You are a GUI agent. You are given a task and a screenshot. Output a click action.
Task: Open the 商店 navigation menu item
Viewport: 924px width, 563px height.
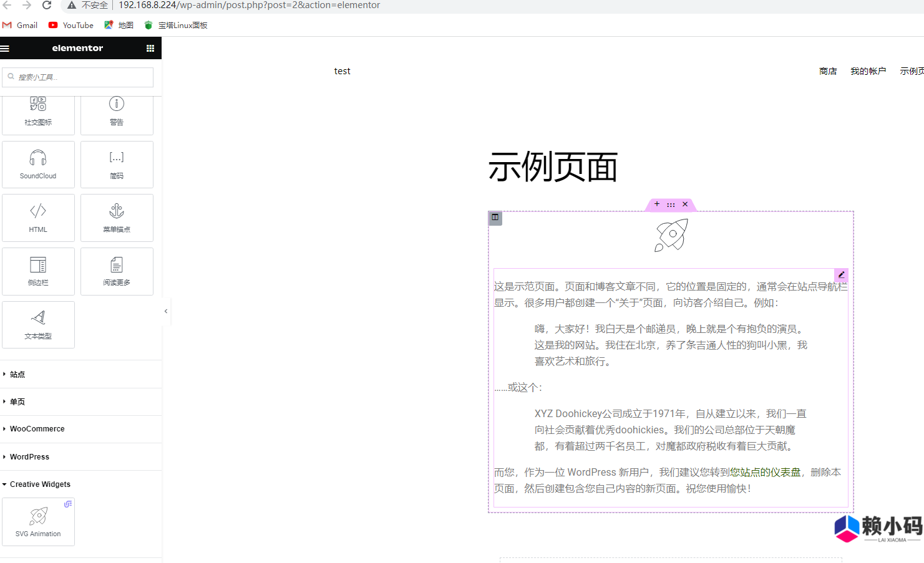click(828, 70)
